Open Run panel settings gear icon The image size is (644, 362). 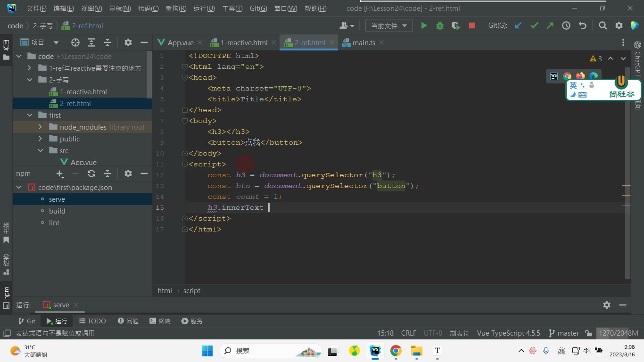(607, 305)
